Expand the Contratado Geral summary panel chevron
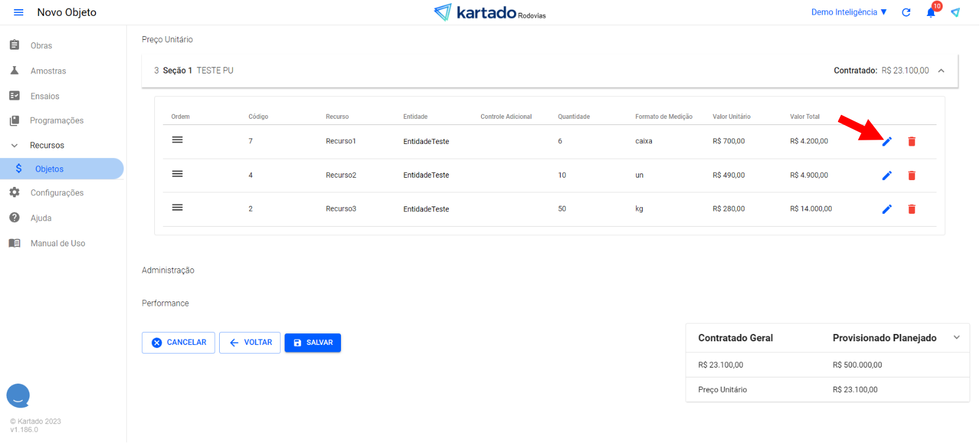Screen dimensions: 980x443 [x=956, y=338]
